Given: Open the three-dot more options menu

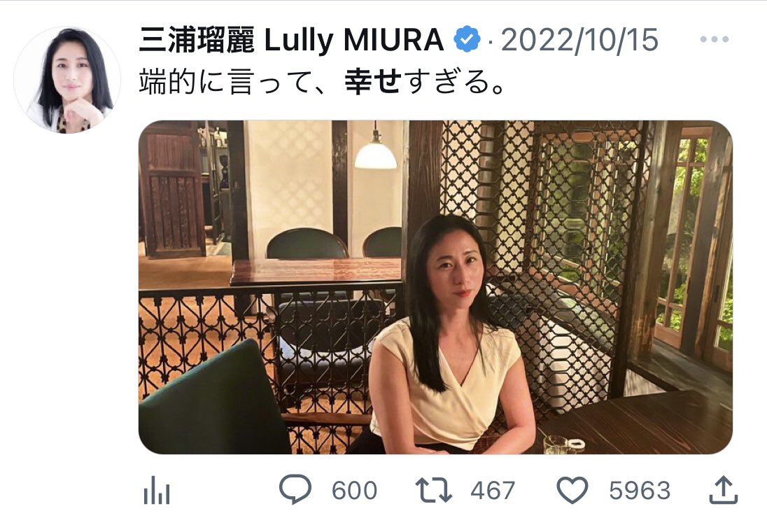Looking at the screenshot, I should click(x=715, y=39).
